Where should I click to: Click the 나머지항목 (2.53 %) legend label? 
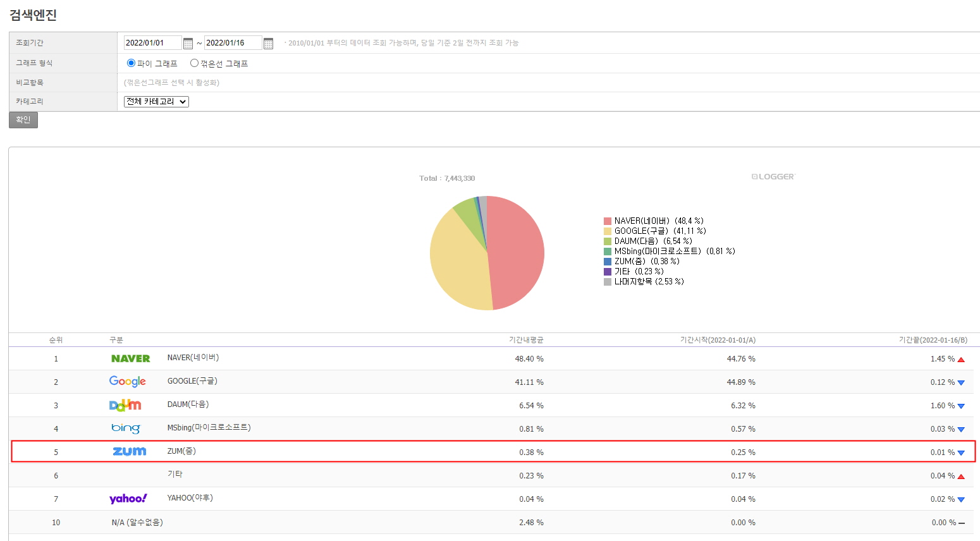[649, 282]
